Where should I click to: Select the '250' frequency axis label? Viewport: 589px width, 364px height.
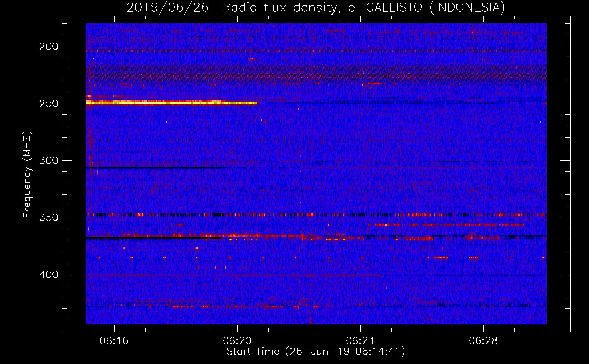point(49,103)
